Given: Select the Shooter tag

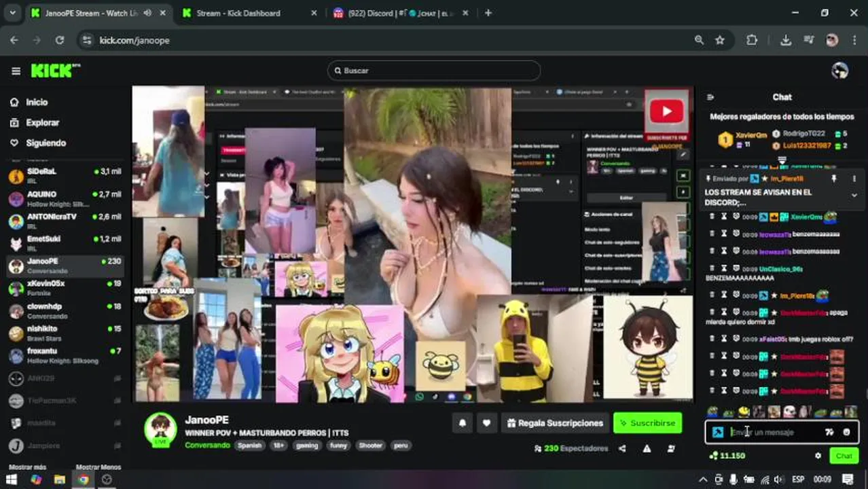Looking at the screenshot, I should click(370, 446).
